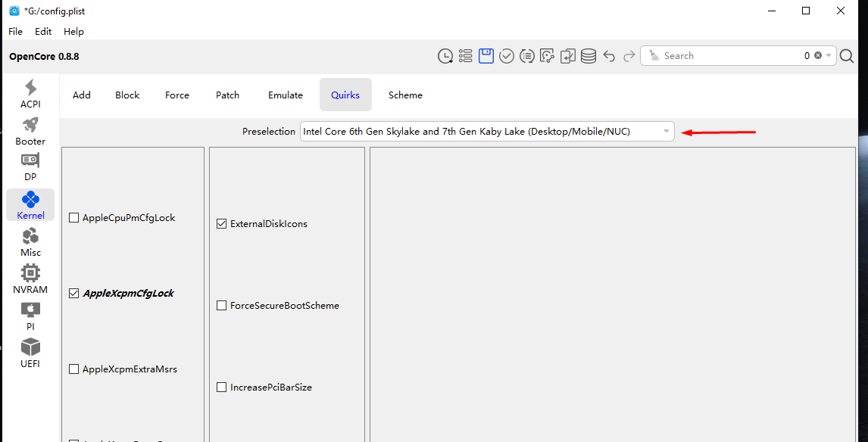
Task: Click the generate/edit tool icon with the pen
Action: click(548, 56)
